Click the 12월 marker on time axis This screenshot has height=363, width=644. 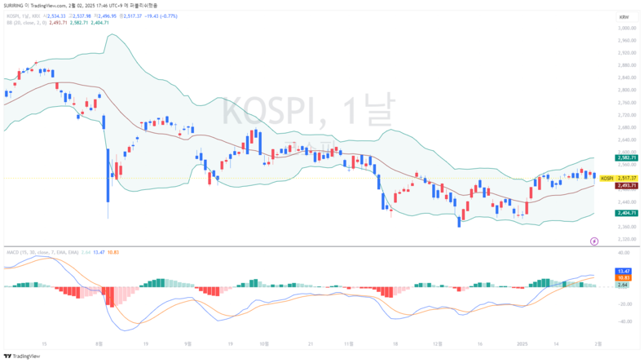438,344
